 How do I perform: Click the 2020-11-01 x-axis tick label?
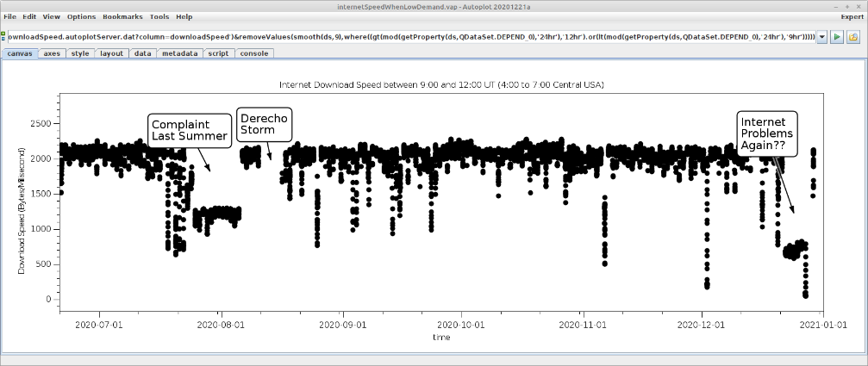583,325
